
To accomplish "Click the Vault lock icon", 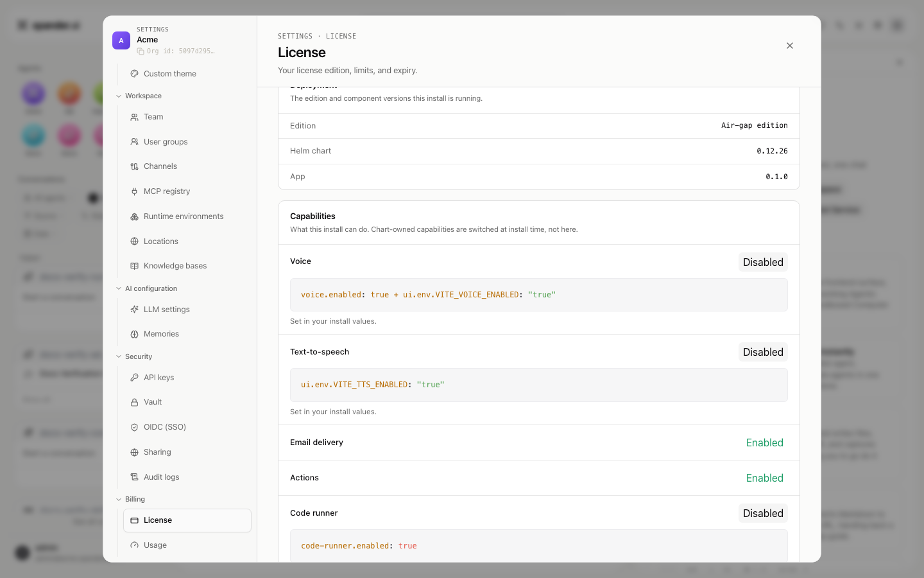I will click(135, 402).
